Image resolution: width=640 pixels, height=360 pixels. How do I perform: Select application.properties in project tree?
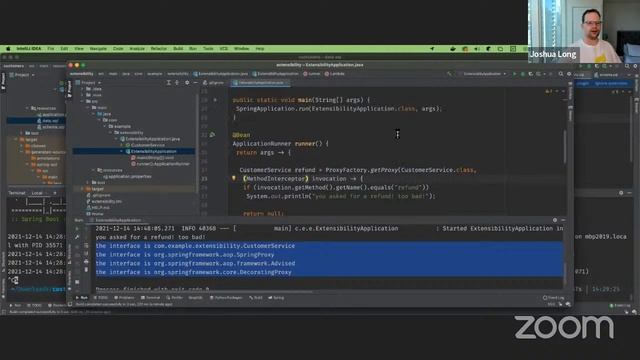pos(127,176)
